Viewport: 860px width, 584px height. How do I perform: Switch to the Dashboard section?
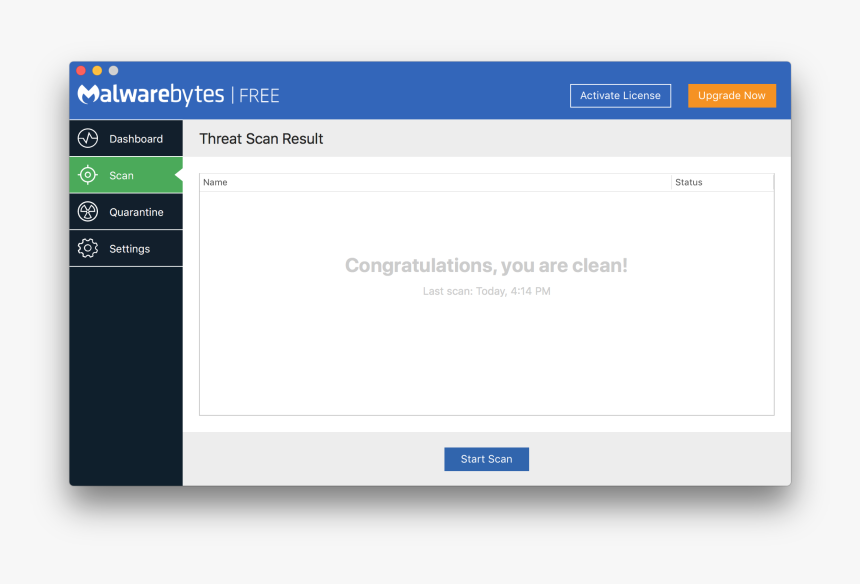click(x=133, y=138)
